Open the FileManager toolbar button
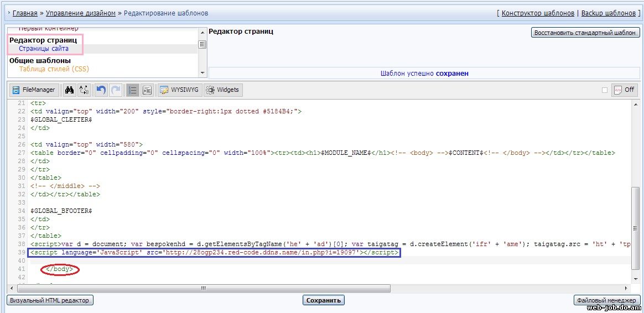The height and width of the screenshot is (313, 644). tap(34, 90)
